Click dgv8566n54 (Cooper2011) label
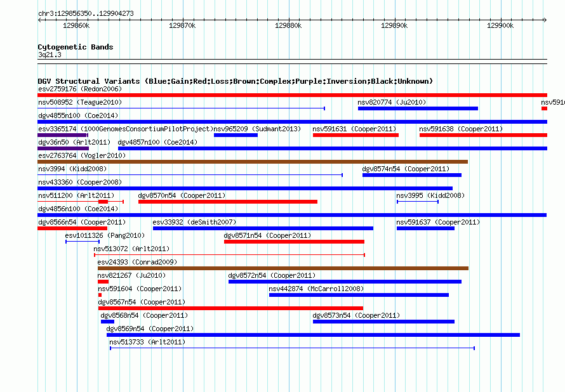Viewport: 565px width, 392px height. pyautogui.click(x=82, y=222)
